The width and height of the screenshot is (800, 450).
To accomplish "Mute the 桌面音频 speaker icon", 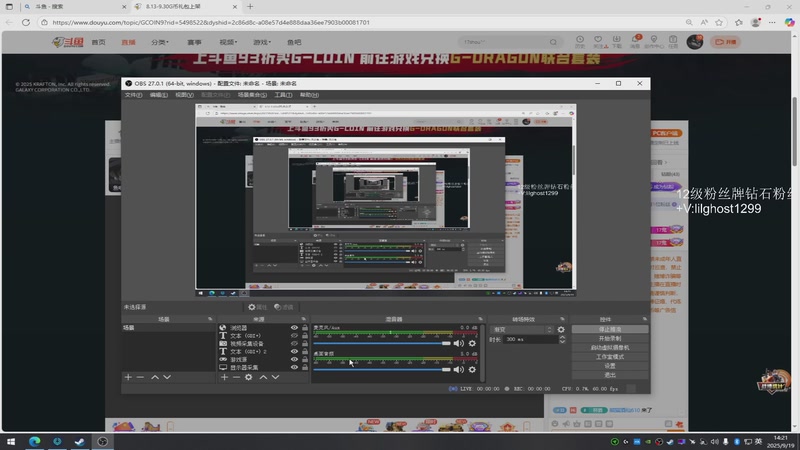I will tap(459, 369).
